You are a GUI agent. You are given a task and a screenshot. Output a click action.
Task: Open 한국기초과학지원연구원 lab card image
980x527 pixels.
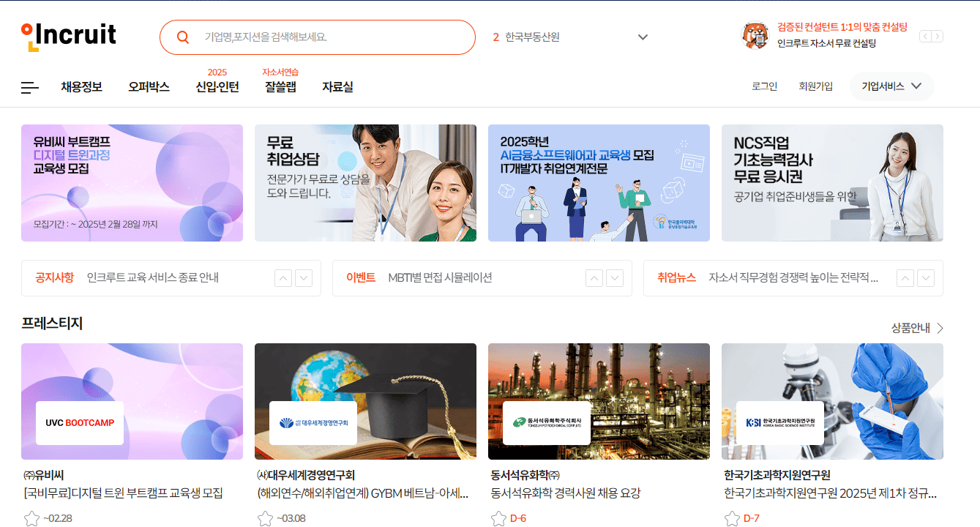coord(832,402)
